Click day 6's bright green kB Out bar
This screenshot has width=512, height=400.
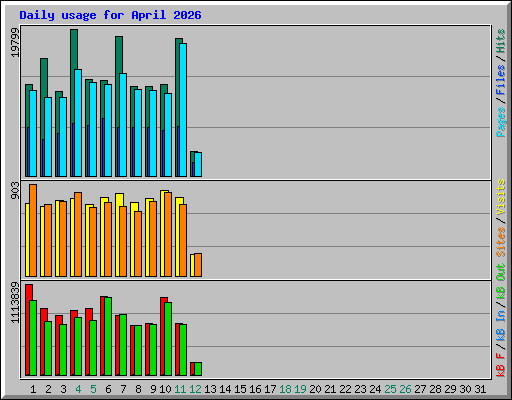click(108, 337)
